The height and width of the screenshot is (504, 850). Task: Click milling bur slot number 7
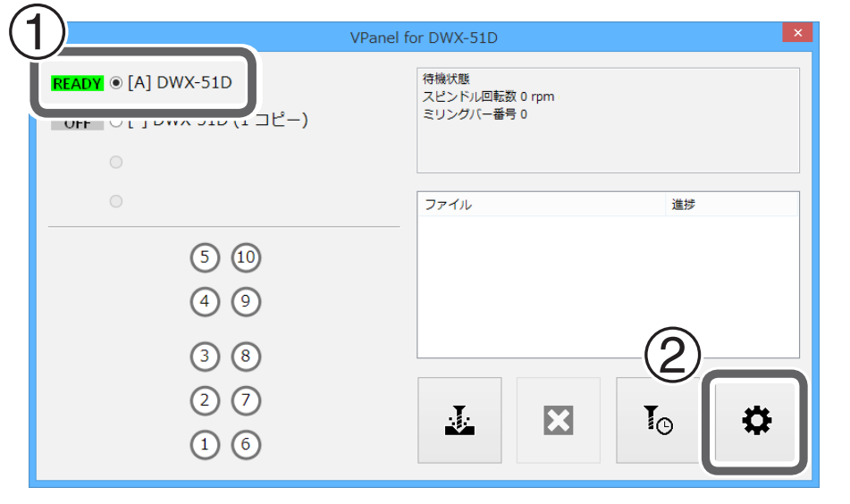[x=246, y=400]
